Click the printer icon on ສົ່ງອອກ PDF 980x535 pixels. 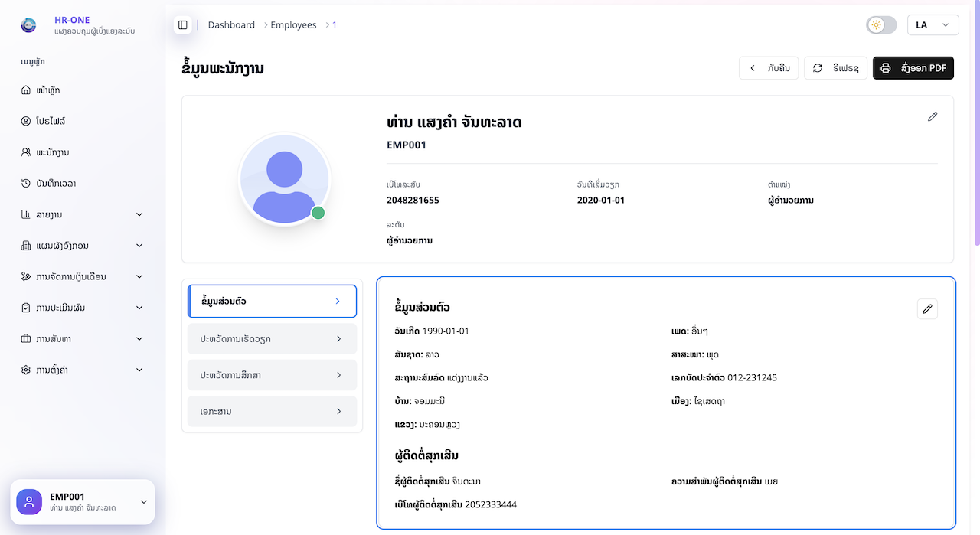pyautogui.click(x=886, y=68)
